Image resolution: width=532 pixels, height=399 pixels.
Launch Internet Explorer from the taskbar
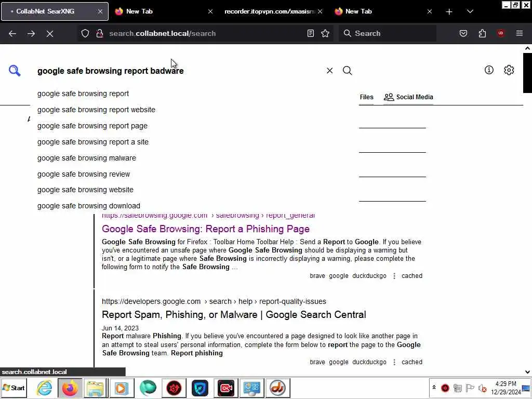(45, 388)
